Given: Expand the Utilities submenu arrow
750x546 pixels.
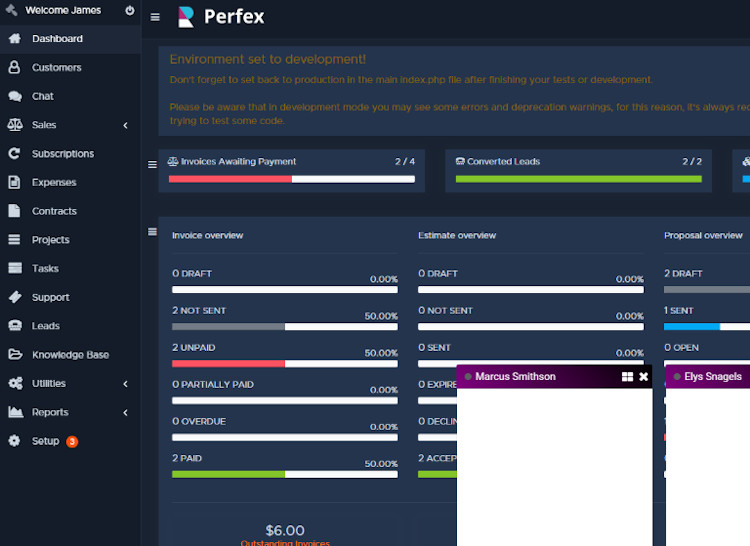Looking at the screenshot, I should [125, 383].
